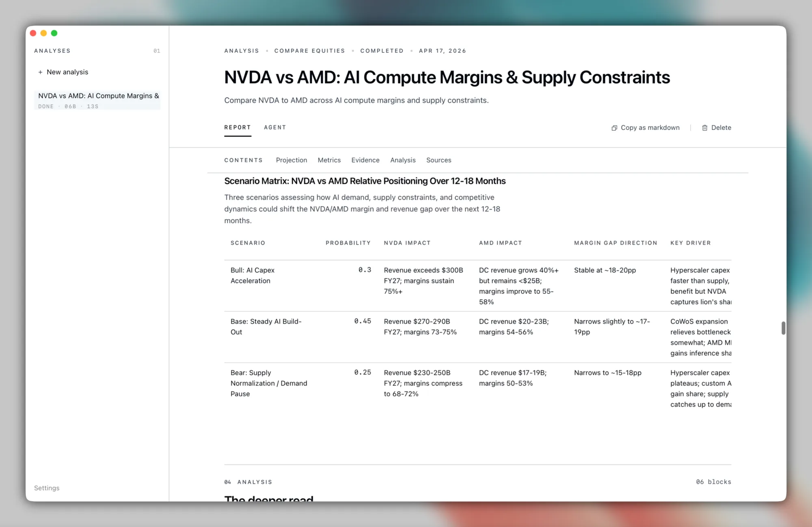Jump to Projection in contents
This screenshot has width=812, height=527.
pos(292,160)
